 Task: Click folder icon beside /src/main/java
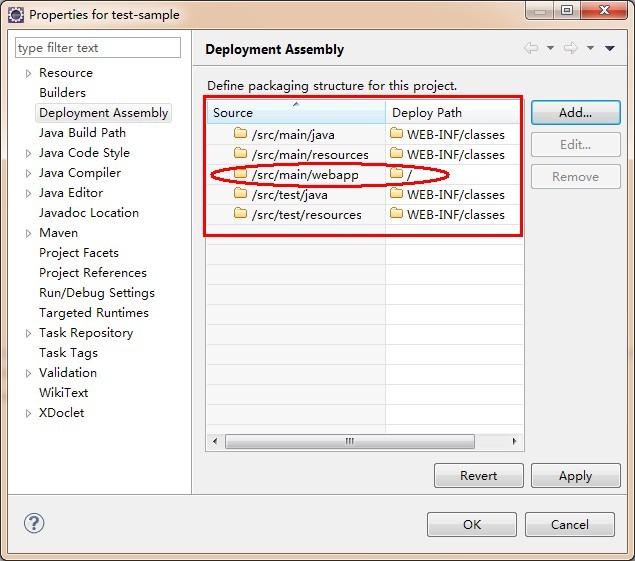click(x=240, y=134)
